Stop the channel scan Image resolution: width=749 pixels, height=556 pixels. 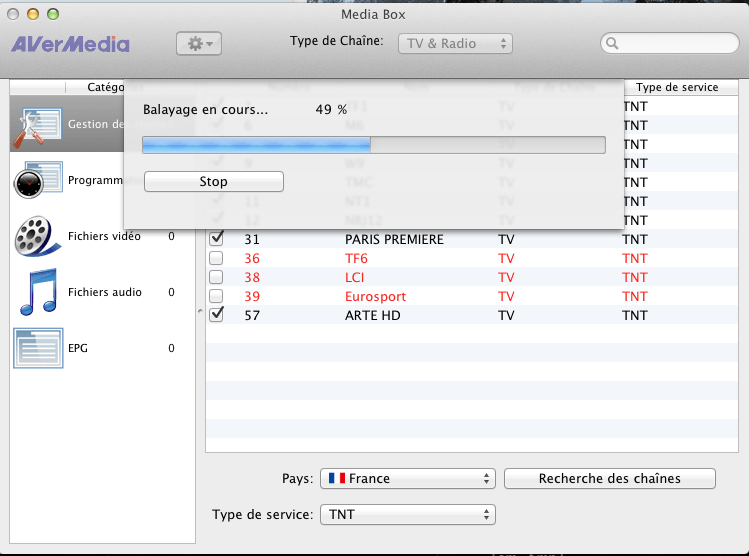[x=214, y=182]
